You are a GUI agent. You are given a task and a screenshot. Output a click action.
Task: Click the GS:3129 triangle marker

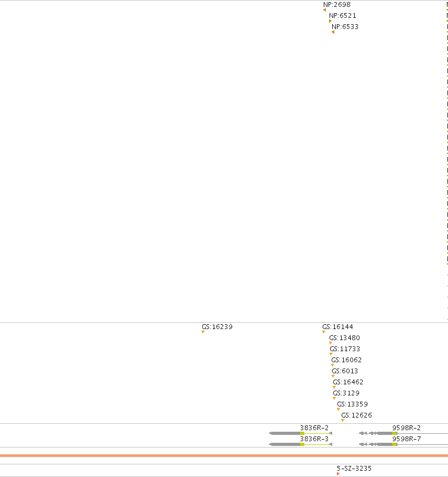point(334,398)
